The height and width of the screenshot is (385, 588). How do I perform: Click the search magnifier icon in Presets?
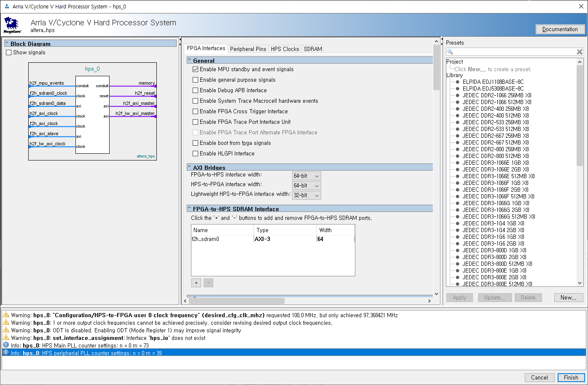[x=450, y=52]
